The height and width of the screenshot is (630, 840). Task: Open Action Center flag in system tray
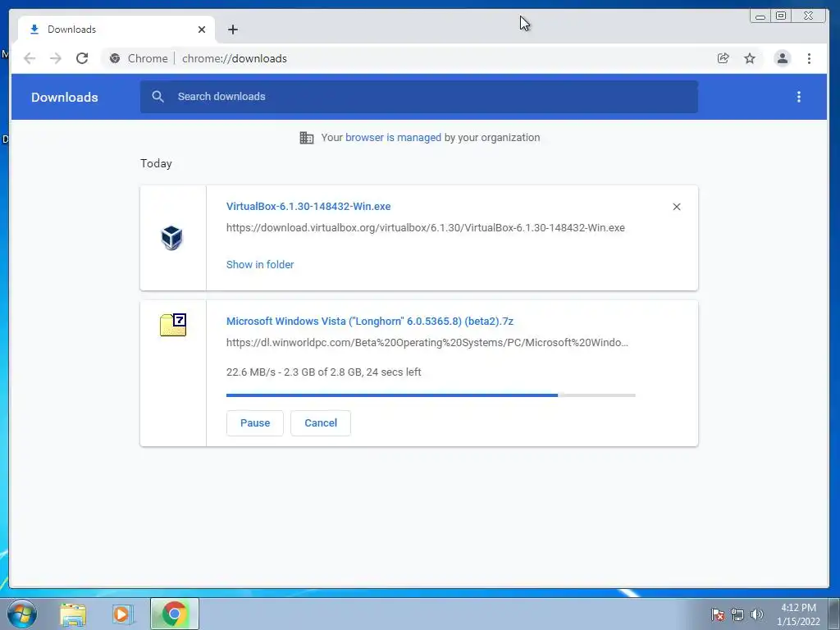tap(718, 614)
